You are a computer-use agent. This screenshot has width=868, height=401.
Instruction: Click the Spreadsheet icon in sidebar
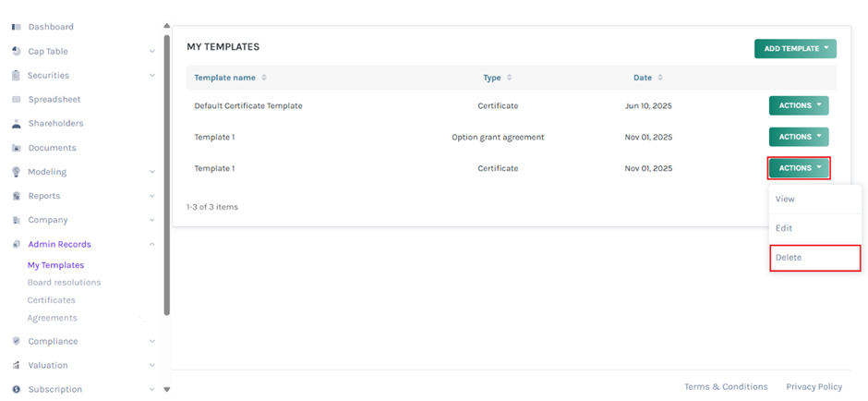[x=17, y=99]
